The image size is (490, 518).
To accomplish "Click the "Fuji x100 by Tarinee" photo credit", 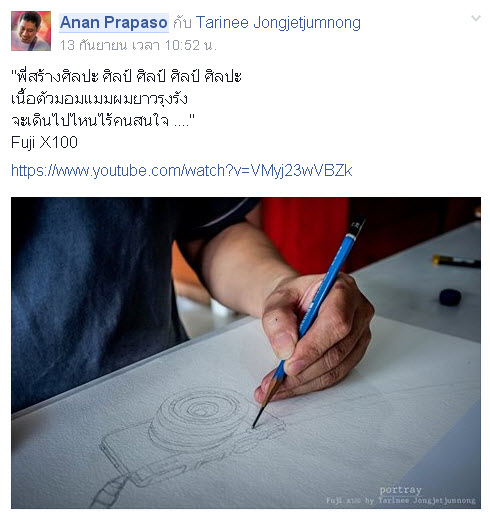I will coord(401,500).
